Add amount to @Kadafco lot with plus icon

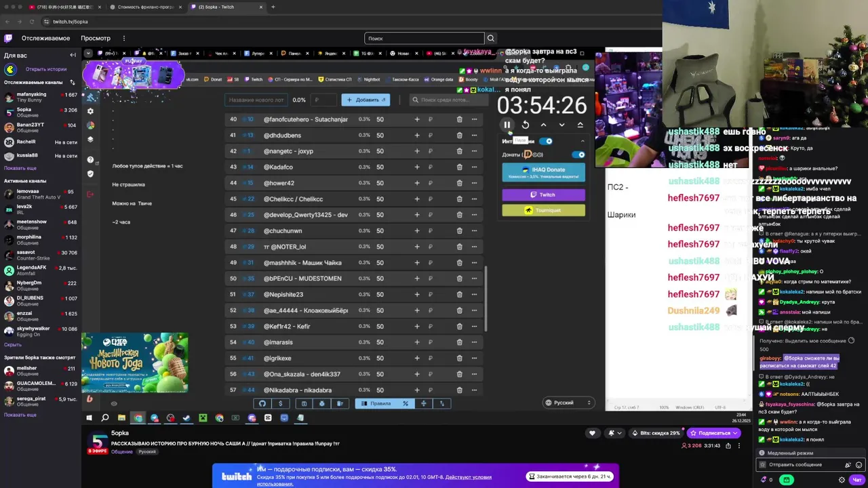(x=417, y=167)
